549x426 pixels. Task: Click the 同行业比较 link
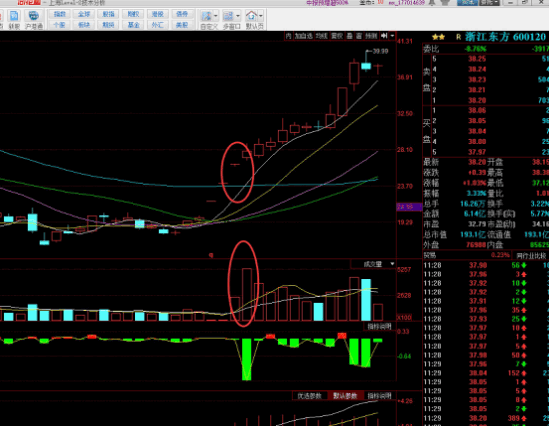pyautogui.click(x=531, y=256)
